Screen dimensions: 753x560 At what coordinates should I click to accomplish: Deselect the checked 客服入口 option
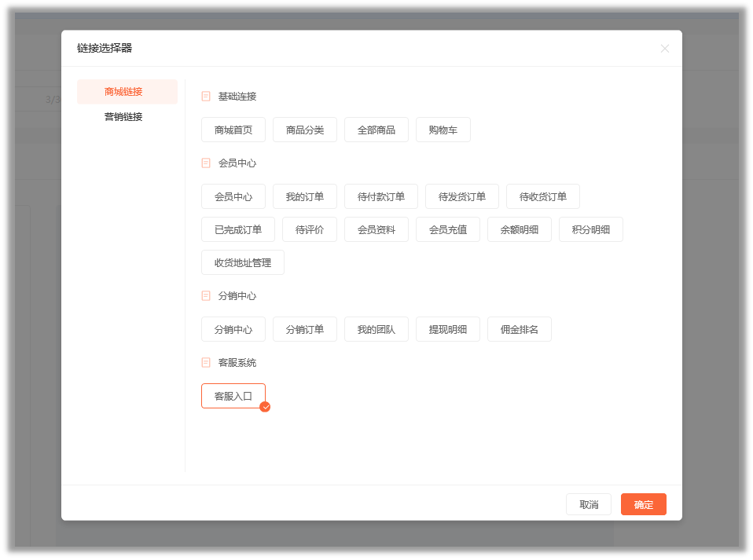tap(233, 396)
